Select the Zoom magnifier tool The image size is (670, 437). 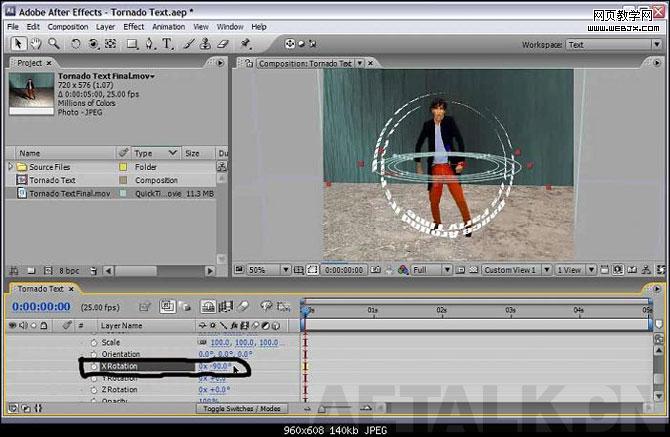[x=53, y=44]
